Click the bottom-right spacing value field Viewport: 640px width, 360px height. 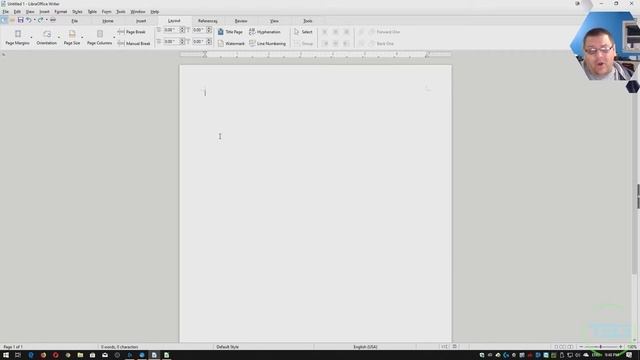tap(199, 42)
